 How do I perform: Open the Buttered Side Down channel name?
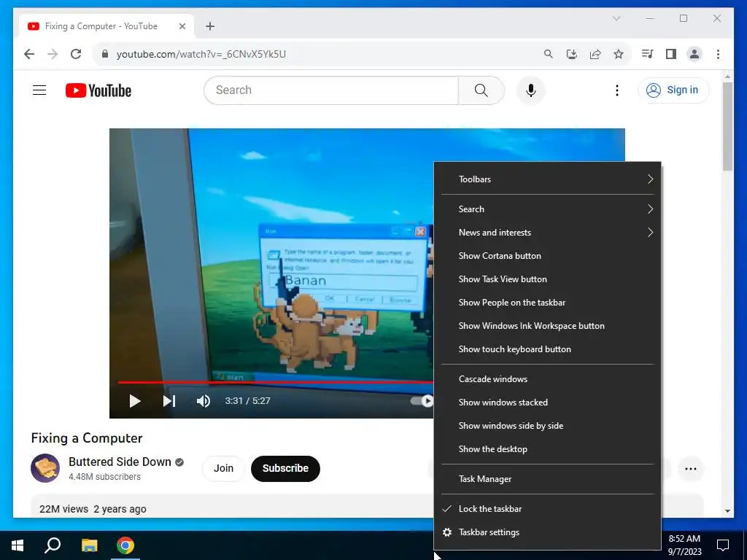(x=120, y=462)
